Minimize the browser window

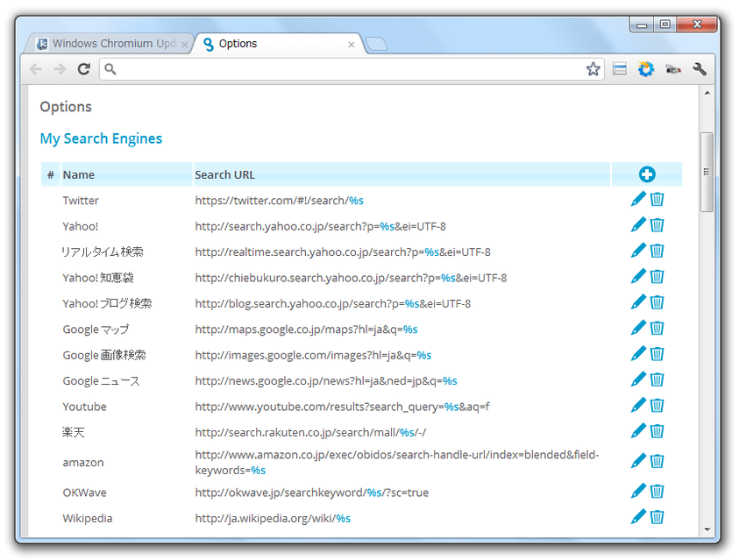(642, 25)
